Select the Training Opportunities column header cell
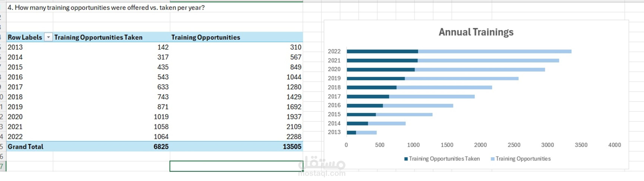644x181 pixels. point(236,37)
